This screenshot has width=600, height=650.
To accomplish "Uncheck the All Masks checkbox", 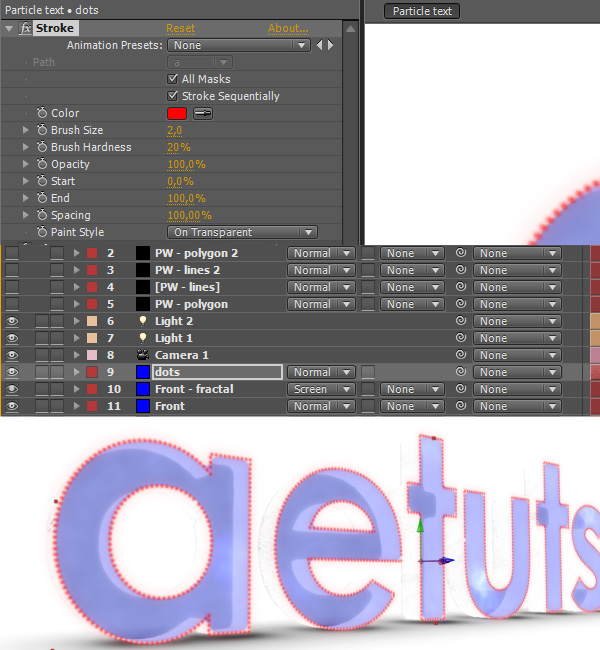I will click(172, 79).
